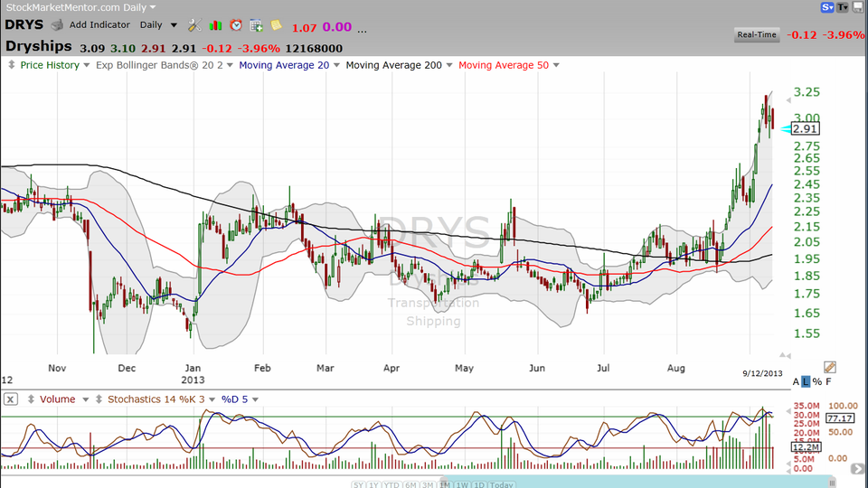
Task: Close the lower indicator pane with X
Action: (x=11, y=399)
